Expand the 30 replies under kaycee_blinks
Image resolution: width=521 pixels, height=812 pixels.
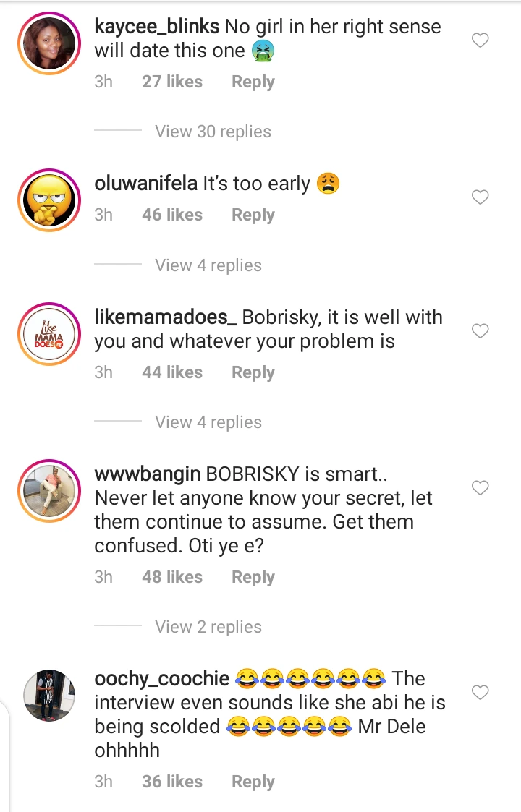click(213, 132)
